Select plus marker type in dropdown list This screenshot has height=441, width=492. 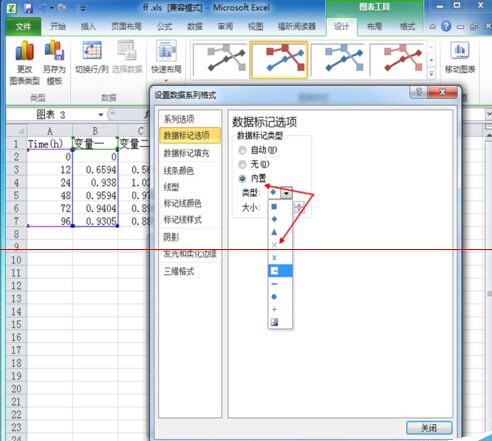(x=274, y=309)
